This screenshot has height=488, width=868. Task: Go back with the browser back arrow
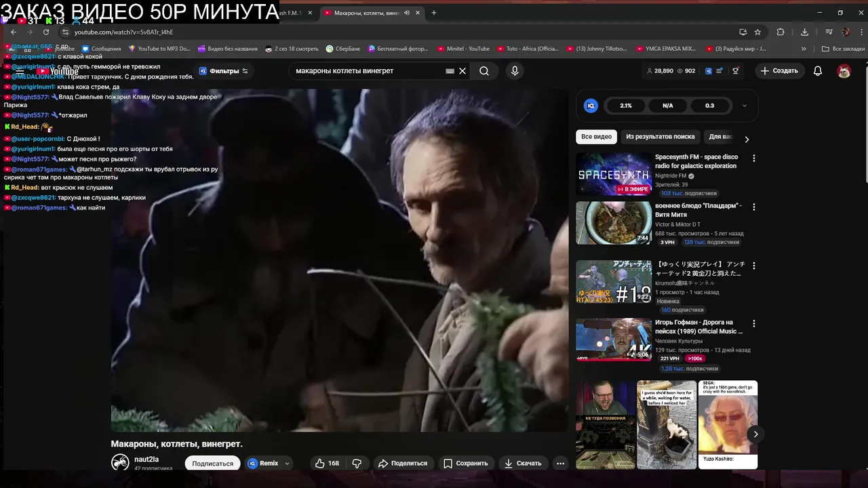[x=13, y=32]
